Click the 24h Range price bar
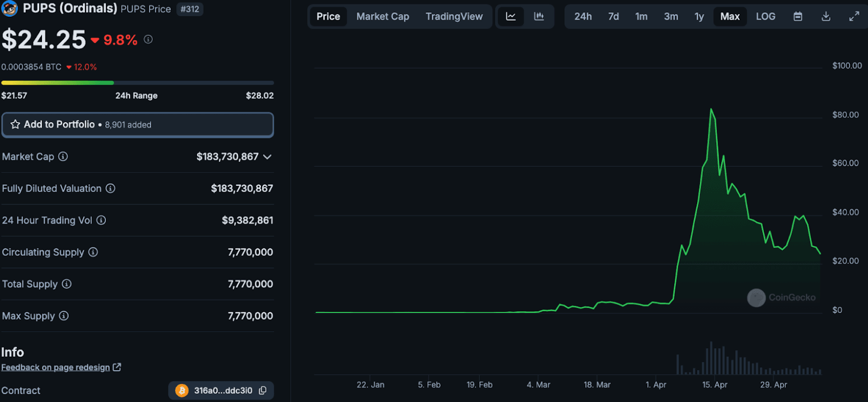This screenshot has height=402, width=868. coord(137,83)
